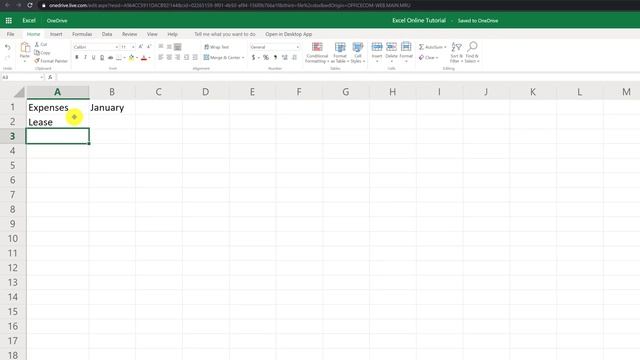640x360 pixels.
Task: Open Conditional Formatting menu
Action: [x=317, y=53]
